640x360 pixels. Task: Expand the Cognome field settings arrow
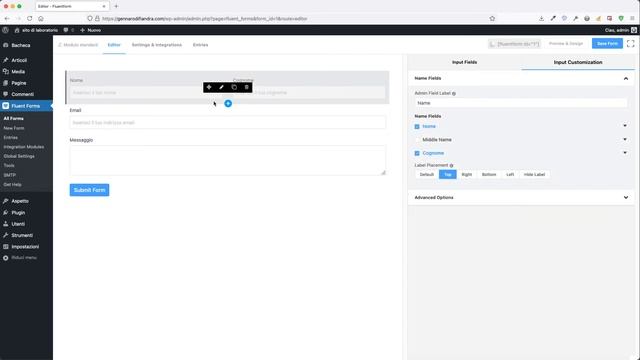tap(625, 153)
